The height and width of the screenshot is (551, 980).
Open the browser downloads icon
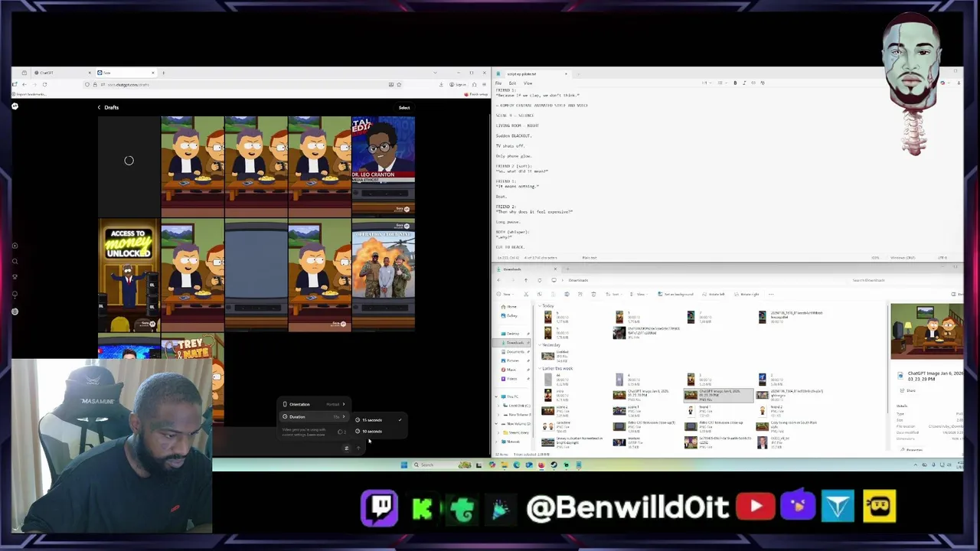pyautogui.click(x=441, y=84)
